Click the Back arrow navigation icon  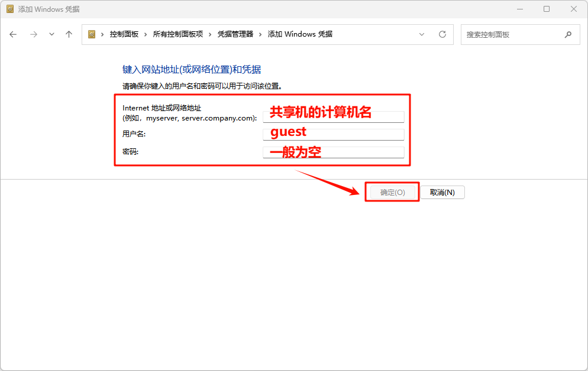[x=14, y=34]
